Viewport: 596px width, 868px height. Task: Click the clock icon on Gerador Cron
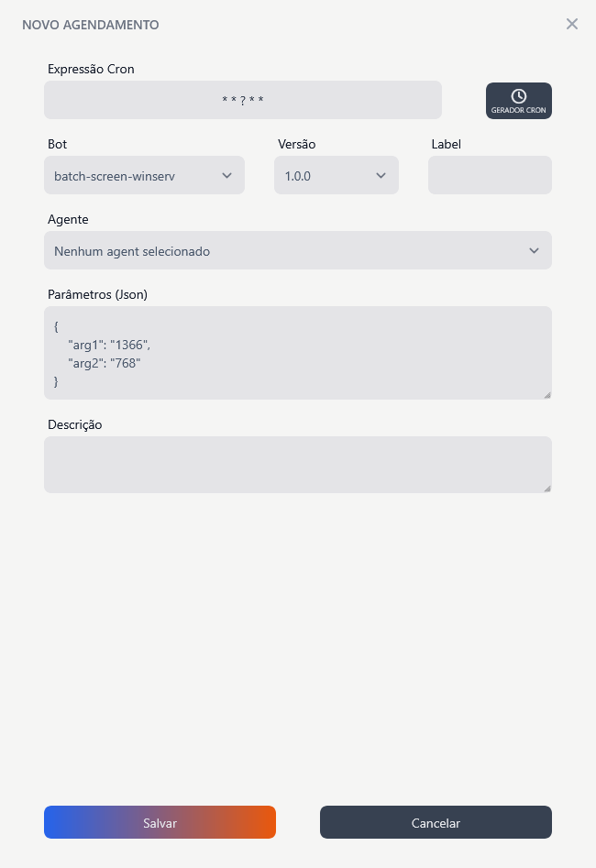tap(518, 93)
